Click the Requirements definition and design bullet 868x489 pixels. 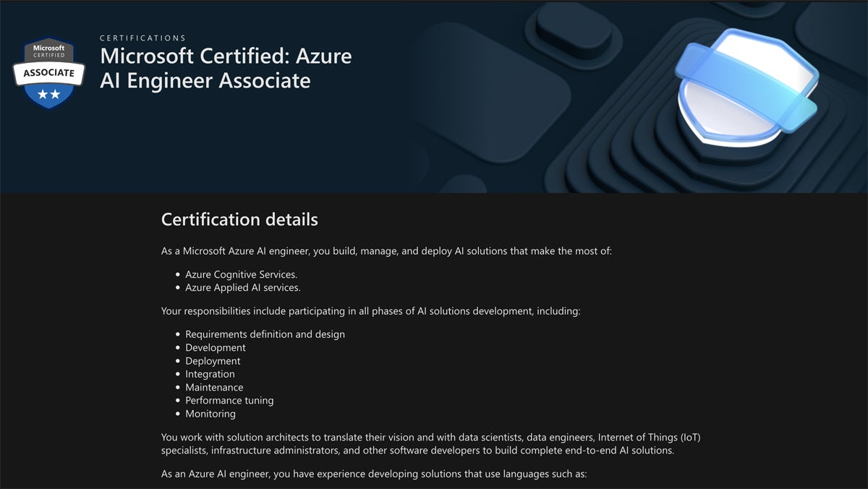point(265,334)
